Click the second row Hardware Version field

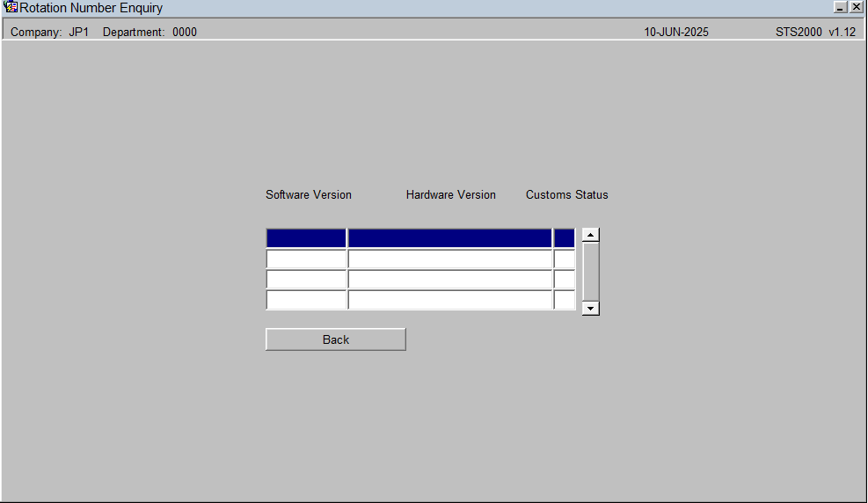pos(450,259)
